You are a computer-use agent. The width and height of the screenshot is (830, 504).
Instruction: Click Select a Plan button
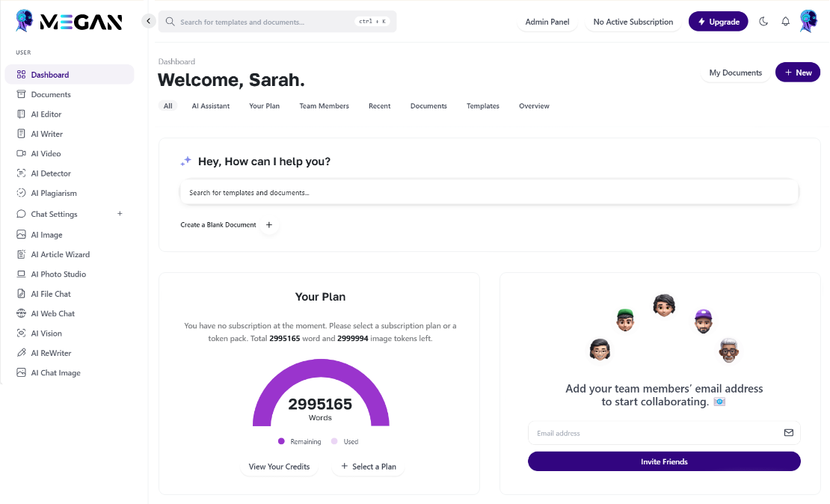[369, 467]
